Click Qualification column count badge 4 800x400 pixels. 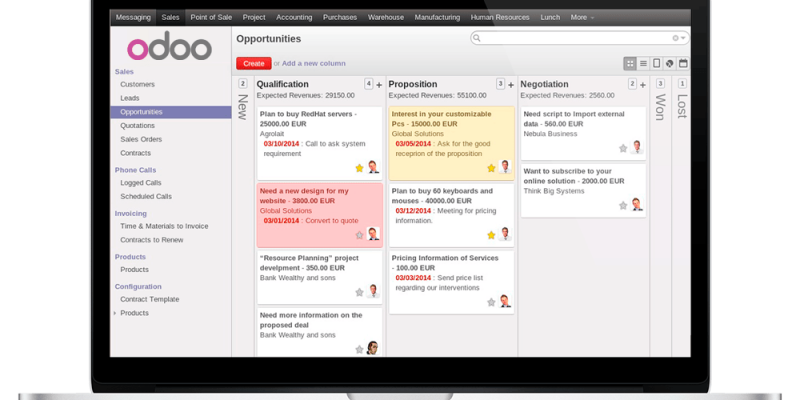tap(369, 84)
